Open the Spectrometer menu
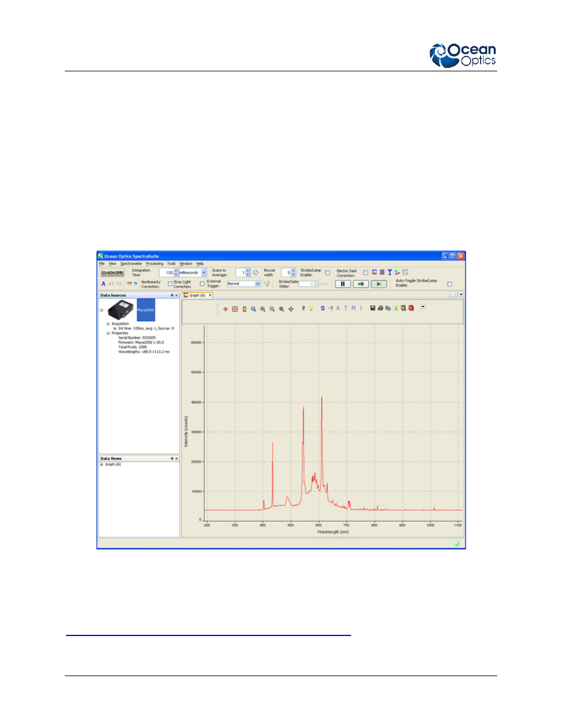Image resolution: width=562 pixels, height=728 pixels. click(131, 263)
